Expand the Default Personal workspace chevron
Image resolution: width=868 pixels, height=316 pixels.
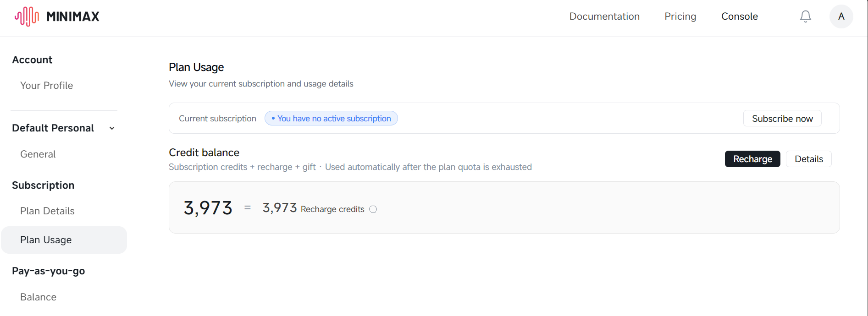click(112, 128)
